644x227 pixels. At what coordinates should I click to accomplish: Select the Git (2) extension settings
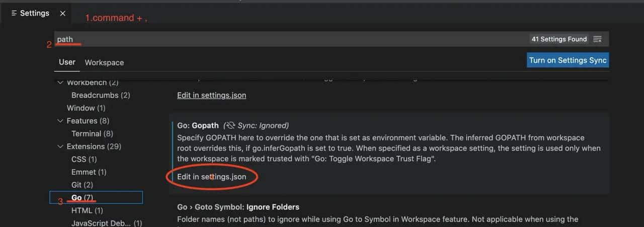point(82,185)
